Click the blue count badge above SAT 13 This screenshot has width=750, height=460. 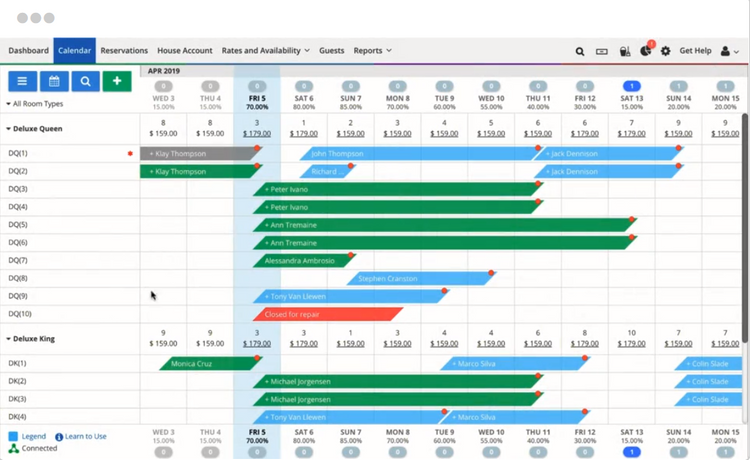click(x=632, y=86)
